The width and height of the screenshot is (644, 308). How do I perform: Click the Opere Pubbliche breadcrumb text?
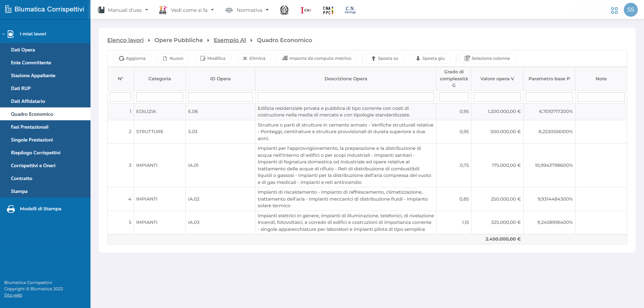pos(179,40)
